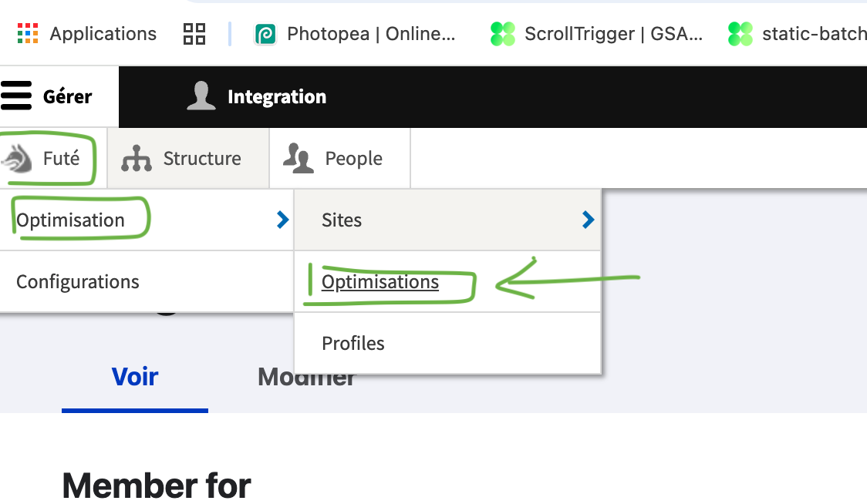Click the People users icon
The width and height of the screenshot is (867, 504).
[298, 158]
